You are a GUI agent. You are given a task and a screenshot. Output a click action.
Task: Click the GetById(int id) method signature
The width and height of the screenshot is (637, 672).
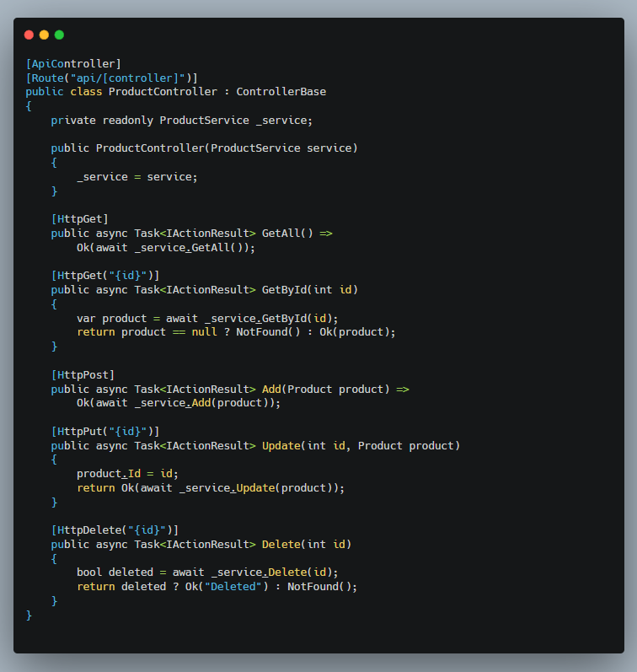coord(310,290)
